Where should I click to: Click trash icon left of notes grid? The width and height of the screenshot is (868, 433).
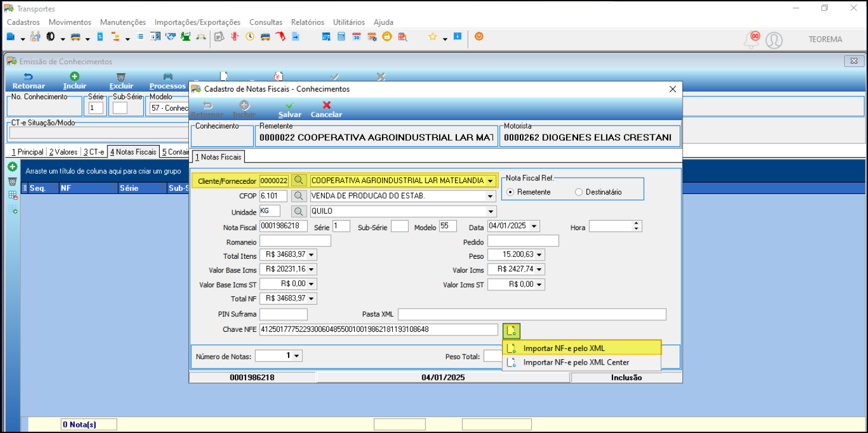point(12,181)
